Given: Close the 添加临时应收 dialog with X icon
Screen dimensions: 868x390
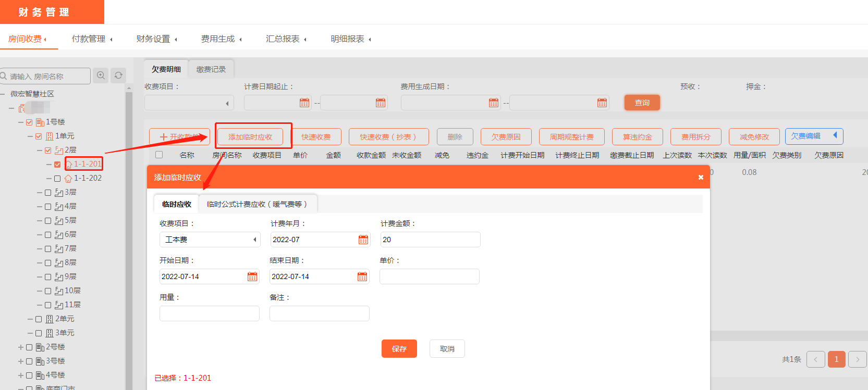Looking at the screenshot, I should [x=701, y=178].
